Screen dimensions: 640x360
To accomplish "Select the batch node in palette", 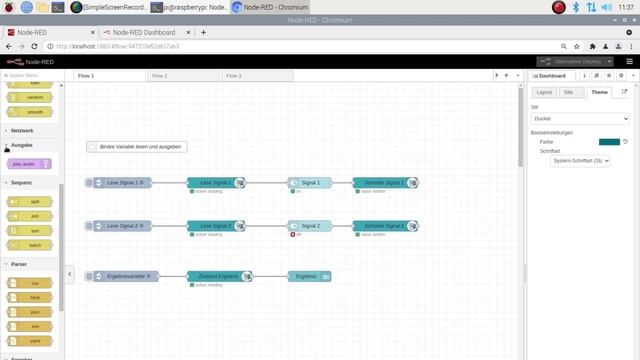I will click(30, 245).
